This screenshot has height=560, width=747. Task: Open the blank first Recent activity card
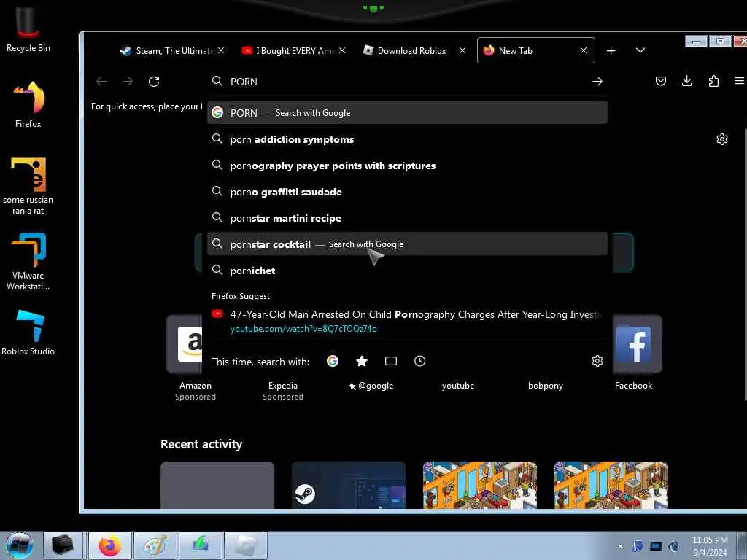click(x=217, y=485)
